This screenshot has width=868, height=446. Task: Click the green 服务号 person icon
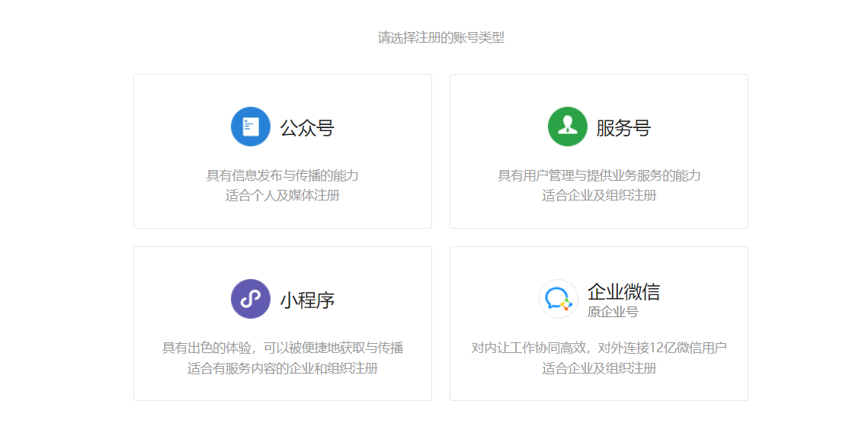pos(568,127)
